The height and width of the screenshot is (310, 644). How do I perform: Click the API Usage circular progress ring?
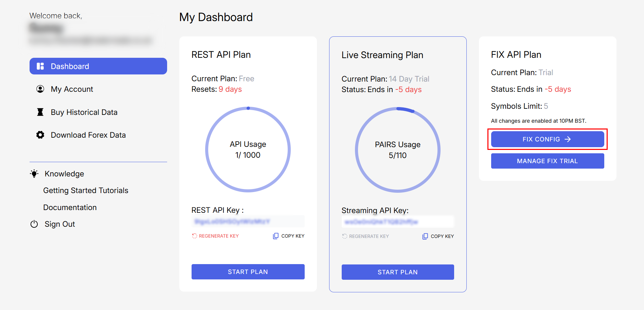(248, 150)
